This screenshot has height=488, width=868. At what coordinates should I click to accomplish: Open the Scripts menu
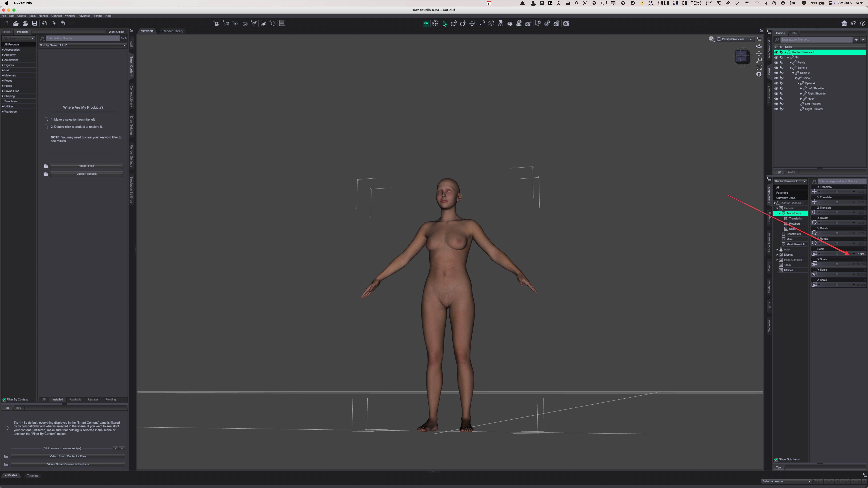[98, 16]
